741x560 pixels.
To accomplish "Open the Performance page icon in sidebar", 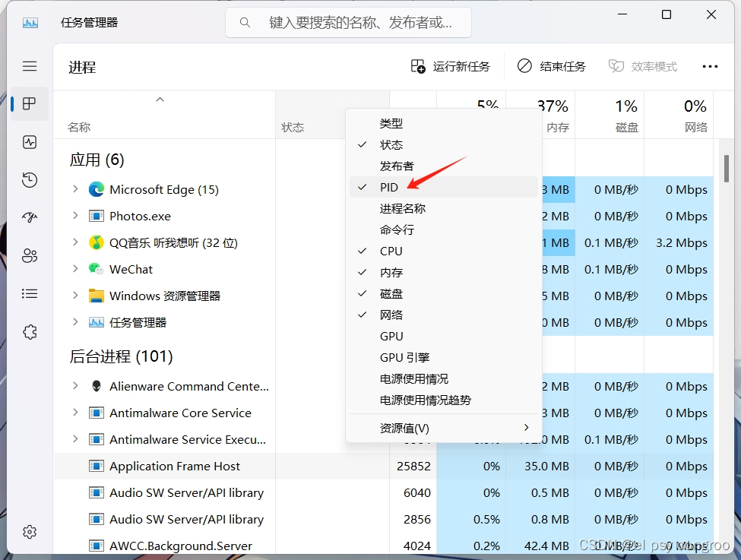I will click(30, 142).
